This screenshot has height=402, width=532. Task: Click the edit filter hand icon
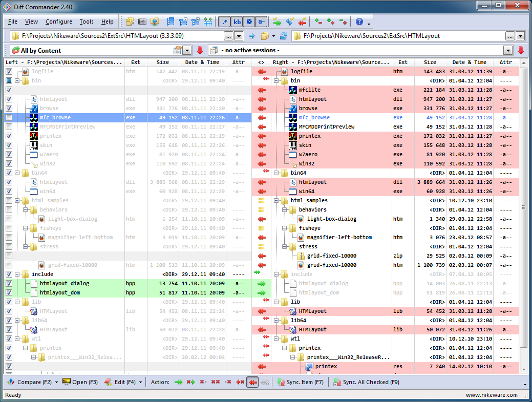point(178,50)
